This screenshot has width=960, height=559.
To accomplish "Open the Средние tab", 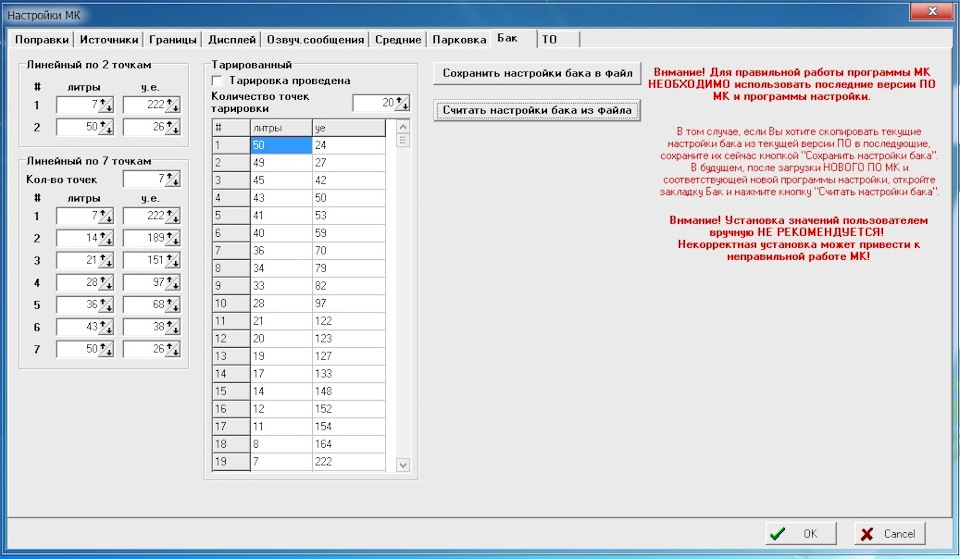I will click(398, 40).
